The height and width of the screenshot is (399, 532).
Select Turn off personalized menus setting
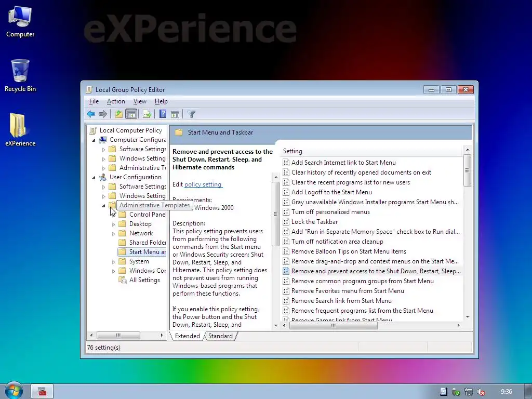coord(330,212)
